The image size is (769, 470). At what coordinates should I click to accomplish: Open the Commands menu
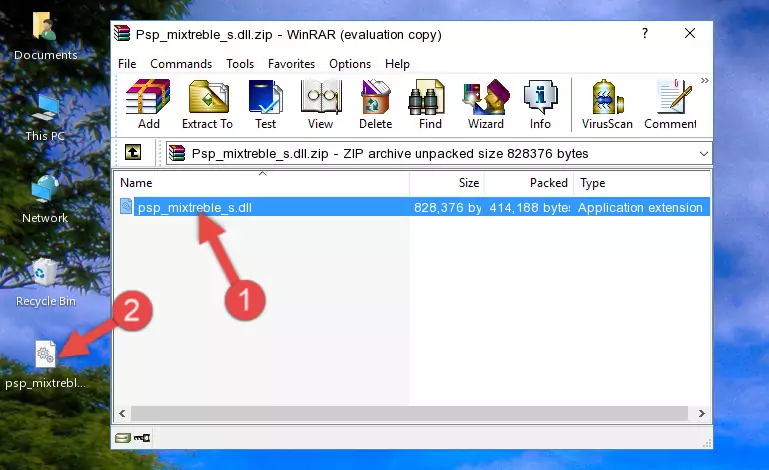(x=181, y=64)
